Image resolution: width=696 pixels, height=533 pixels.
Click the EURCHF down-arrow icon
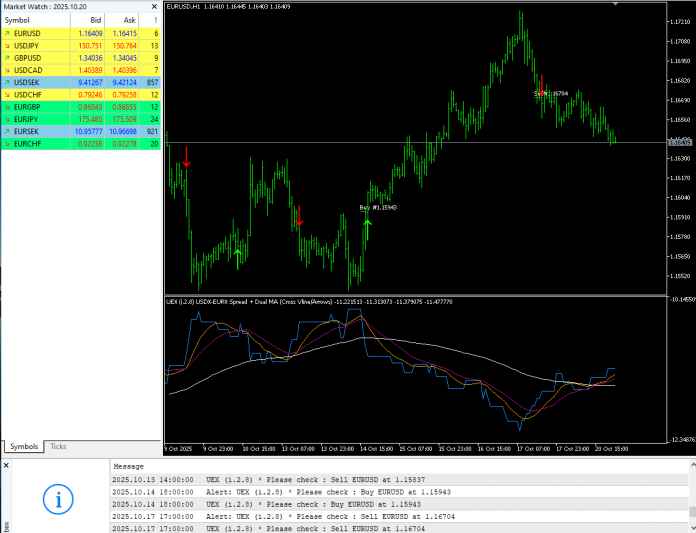pyautogui.click(x=8, y=144)
